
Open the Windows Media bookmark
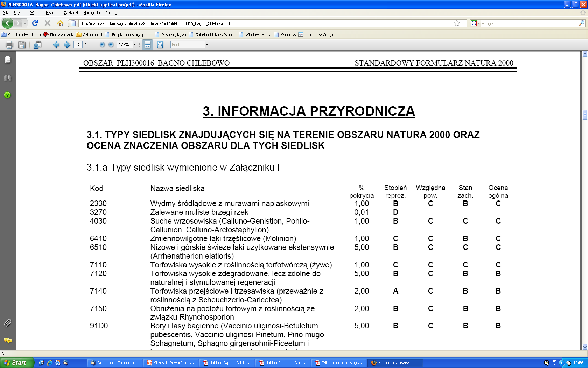(x=255, y=35)
